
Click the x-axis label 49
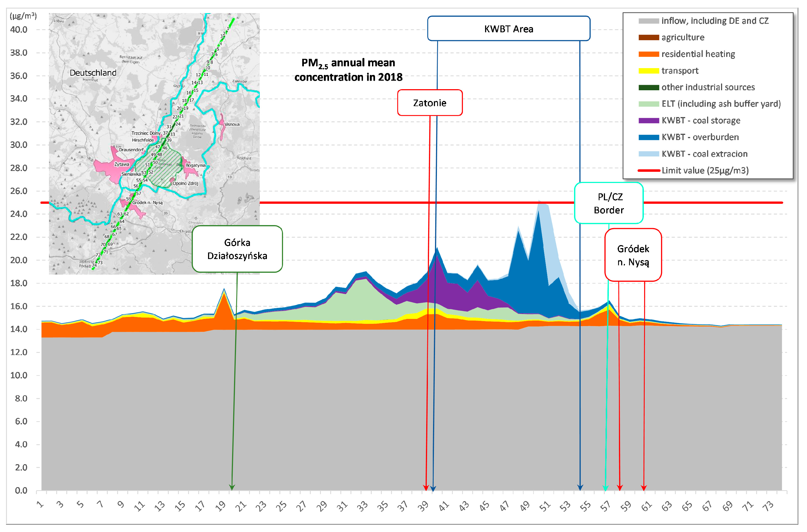525,506
